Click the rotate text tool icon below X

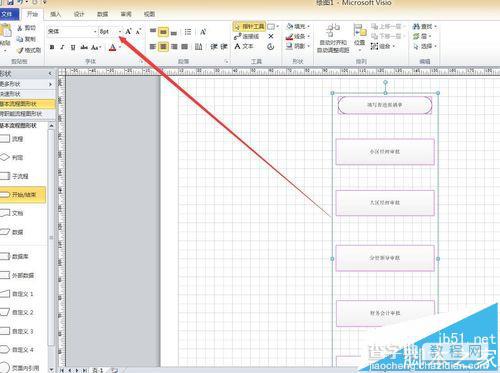271,47
